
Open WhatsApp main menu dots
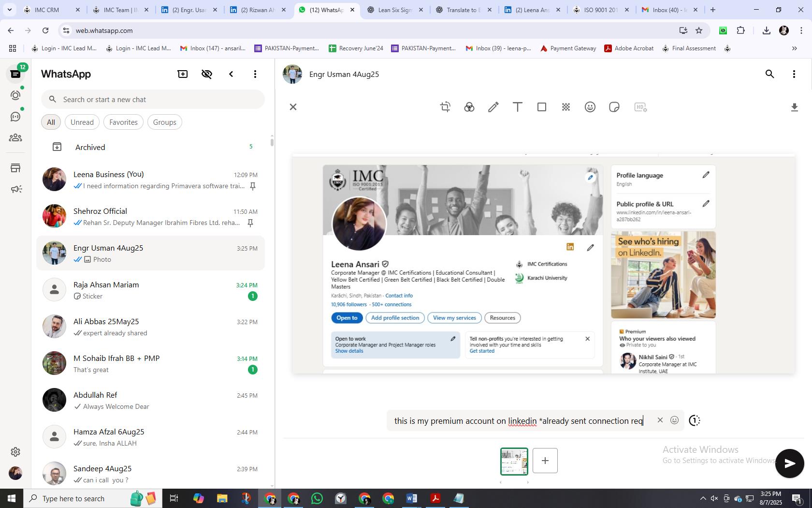pos(255,74)
